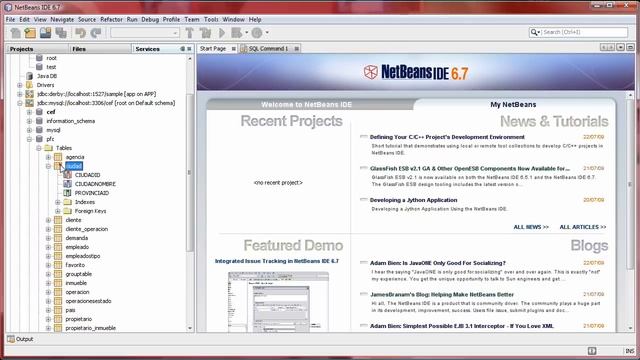Click the agencia table icon
The width and height of the screenshot is (640, 360).
coord(58,157)
